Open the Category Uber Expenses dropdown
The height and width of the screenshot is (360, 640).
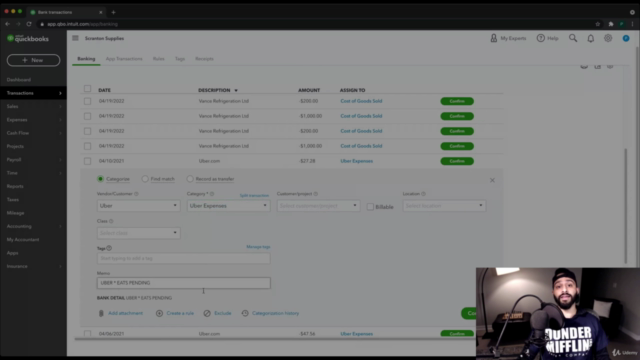tap(229, 206)
